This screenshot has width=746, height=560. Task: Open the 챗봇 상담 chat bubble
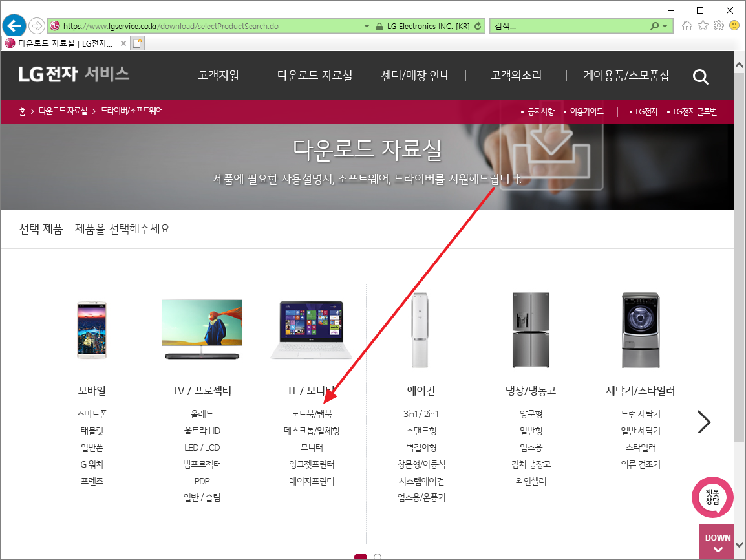click(x=712, y=498)
